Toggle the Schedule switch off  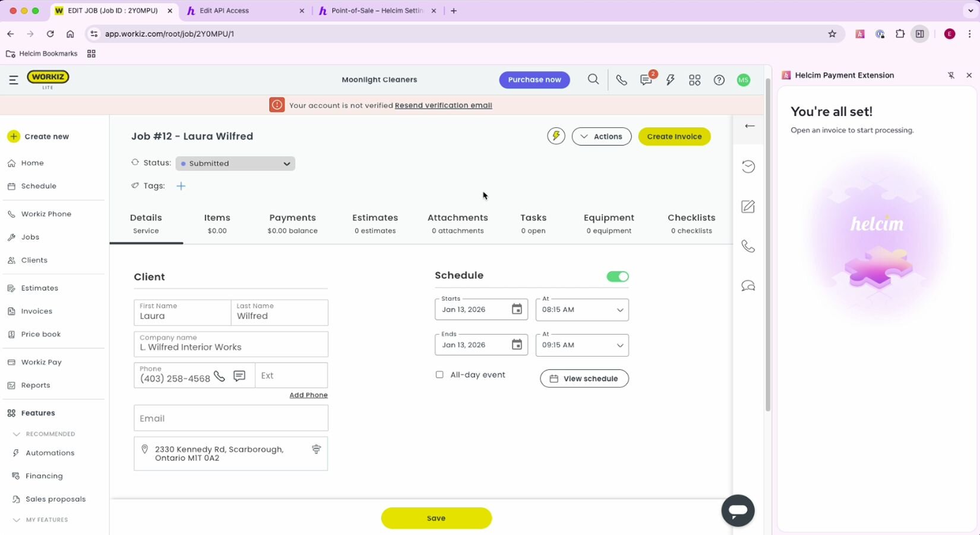click(x=617, y=276)
